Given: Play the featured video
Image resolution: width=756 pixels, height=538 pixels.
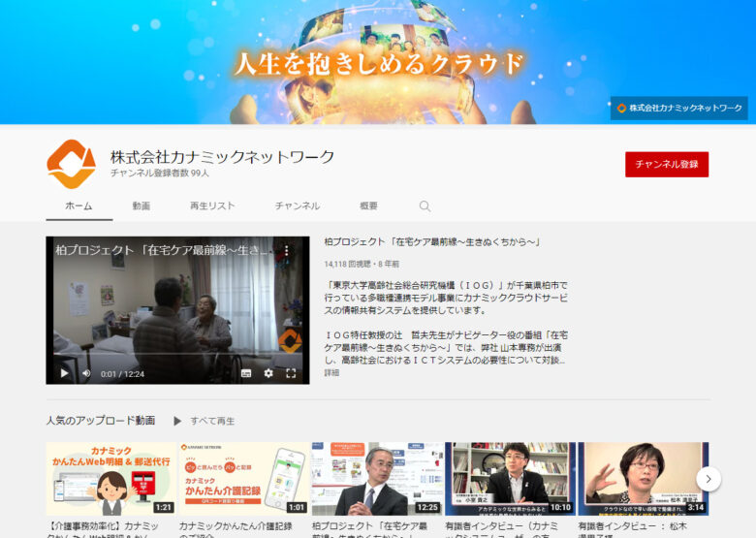Looking at the screenshot, I should click(x=64, y=373).
